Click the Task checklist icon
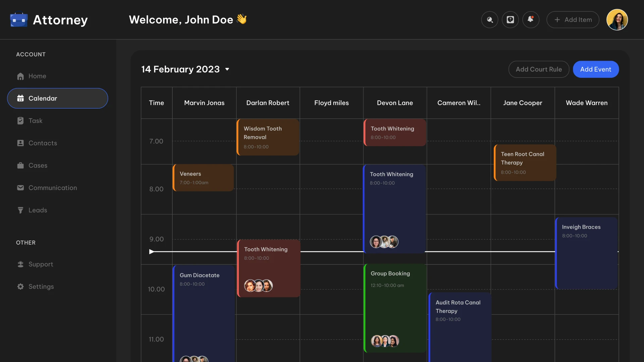 [20, 121]
